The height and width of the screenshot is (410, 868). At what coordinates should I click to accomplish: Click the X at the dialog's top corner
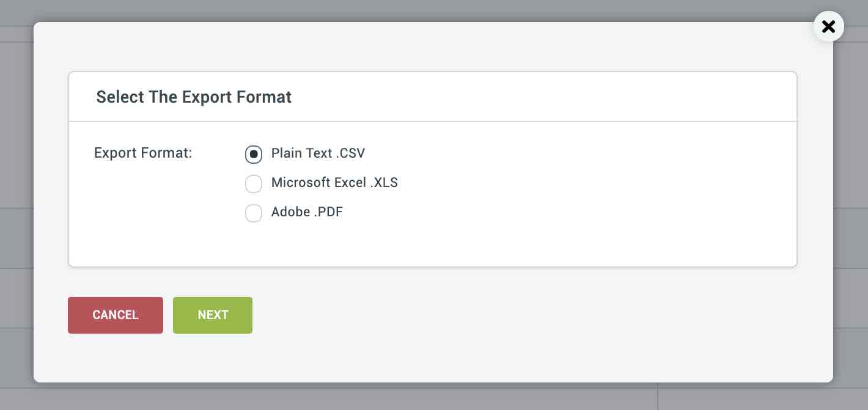point(828,26)
